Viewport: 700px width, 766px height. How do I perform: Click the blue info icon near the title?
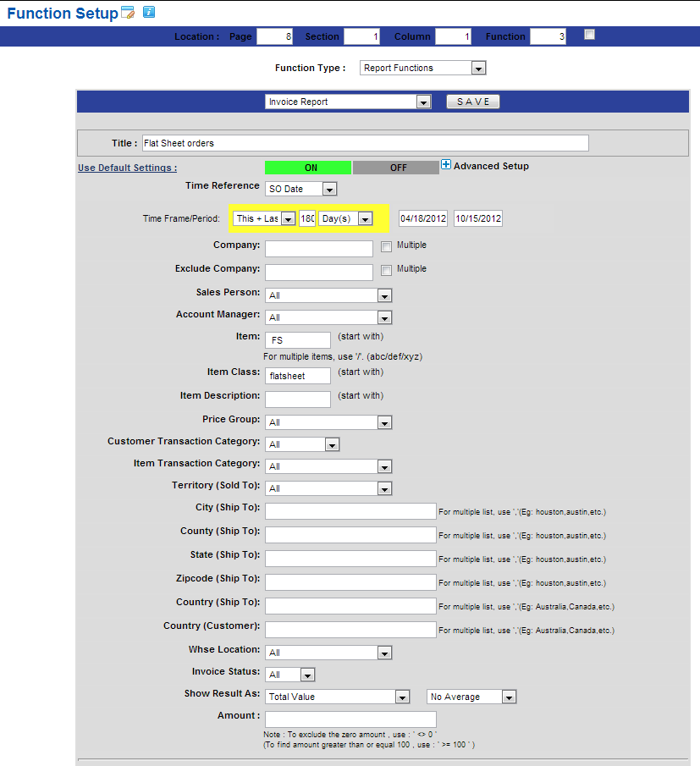tap(149, 12)
